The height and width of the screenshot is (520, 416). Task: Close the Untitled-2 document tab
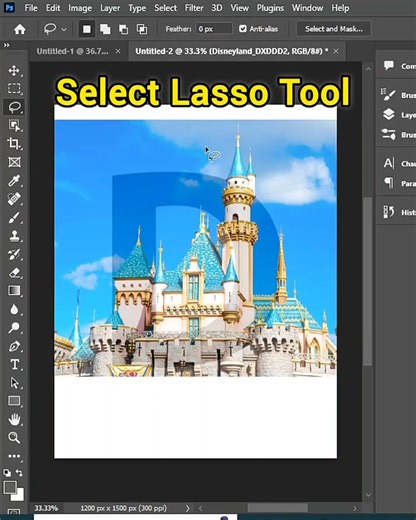coord(336,51)
